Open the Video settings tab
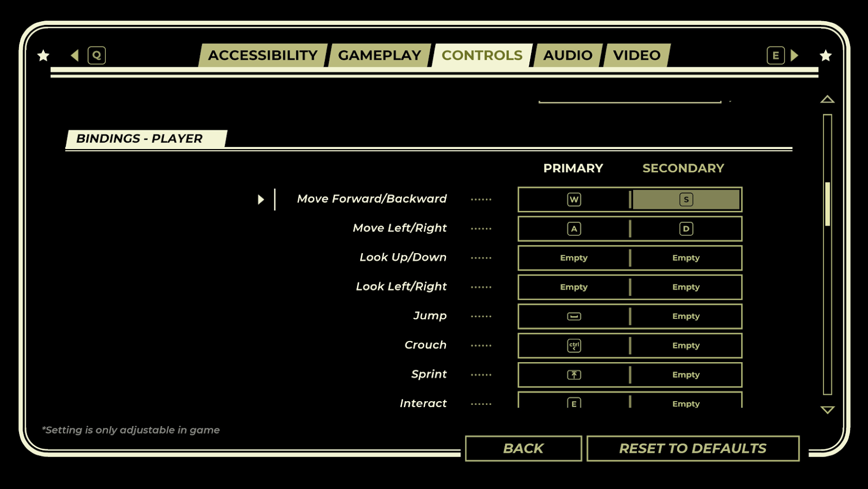 click(636, 55)
